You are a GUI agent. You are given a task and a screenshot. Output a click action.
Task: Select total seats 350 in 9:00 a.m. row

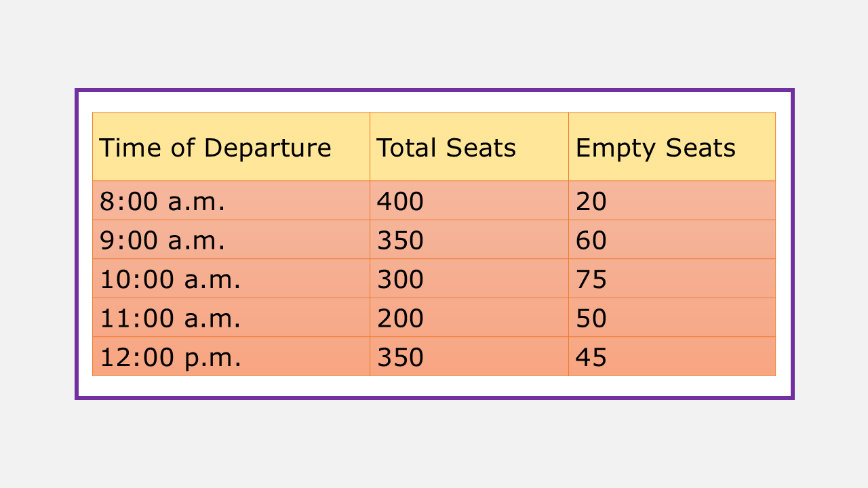(x=400, y=241)
